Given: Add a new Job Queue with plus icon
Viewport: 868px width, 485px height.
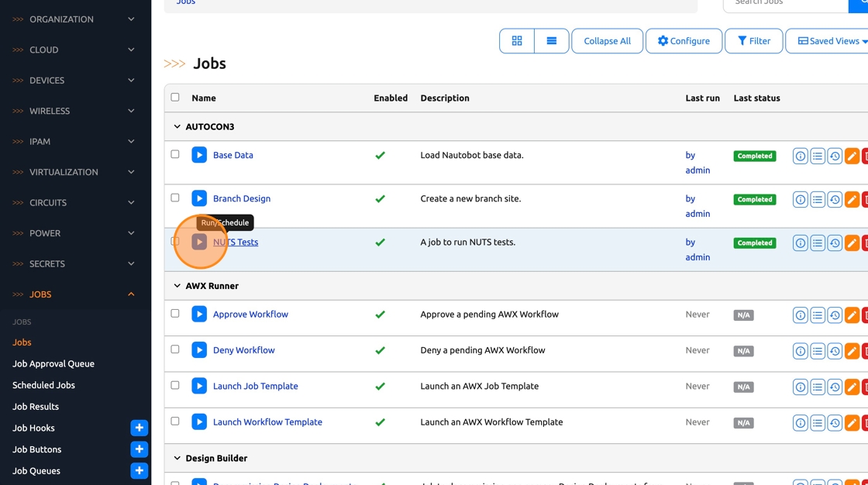Looking at the screenshot, I should [x=139, y=470].
